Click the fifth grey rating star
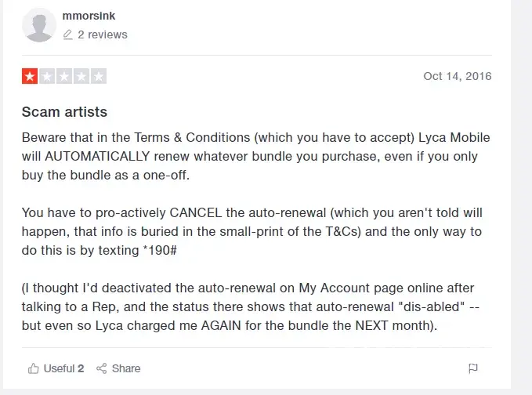 [99, 77]
